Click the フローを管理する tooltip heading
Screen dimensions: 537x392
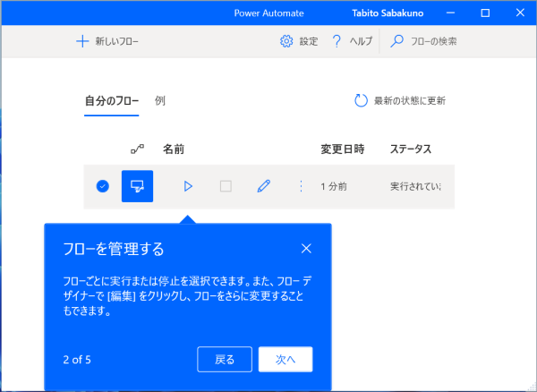point(114,249)
